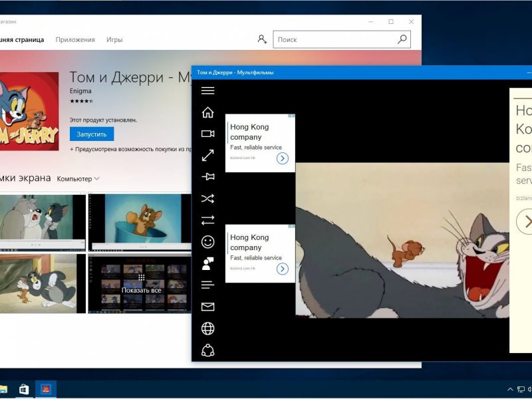Click the envelope mail icon in sidebar
Screen dimensions: 532x399
tap(207, 307)
